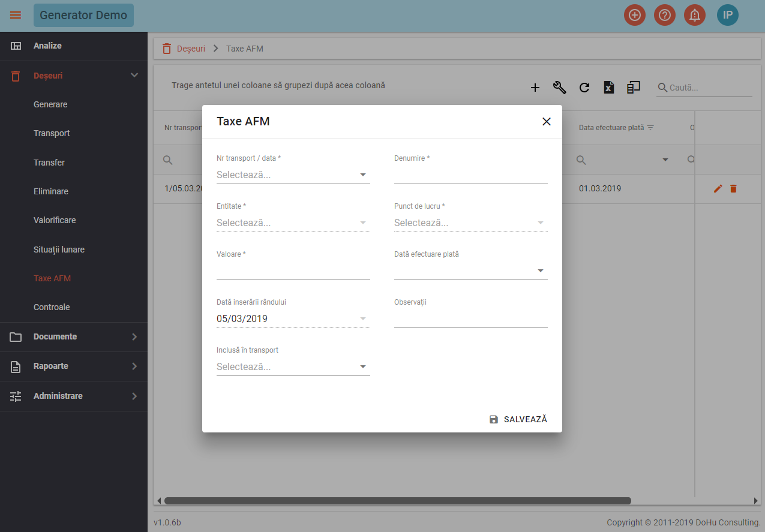Open the IP user avatar
Screen dimensions: 765x532
coord(728,15)
